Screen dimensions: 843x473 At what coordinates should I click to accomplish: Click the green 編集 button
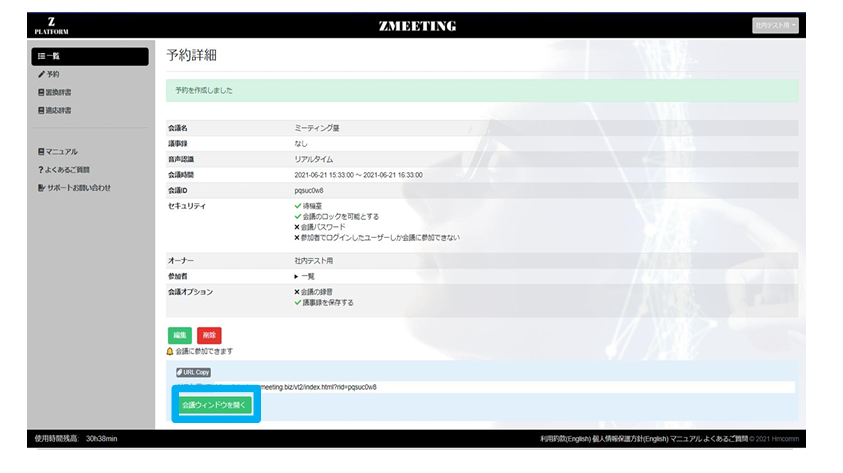click(x=180, y=335)
